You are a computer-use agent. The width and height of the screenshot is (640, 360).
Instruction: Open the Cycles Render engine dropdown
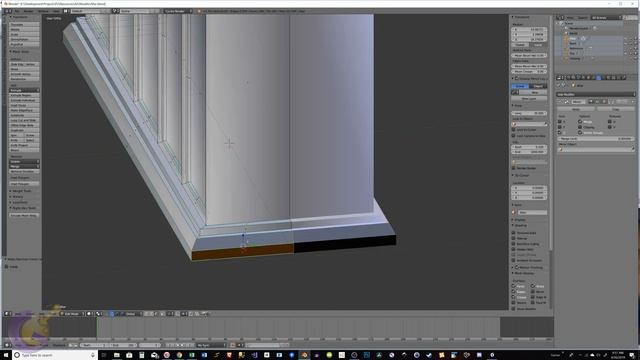click(177, 11)
